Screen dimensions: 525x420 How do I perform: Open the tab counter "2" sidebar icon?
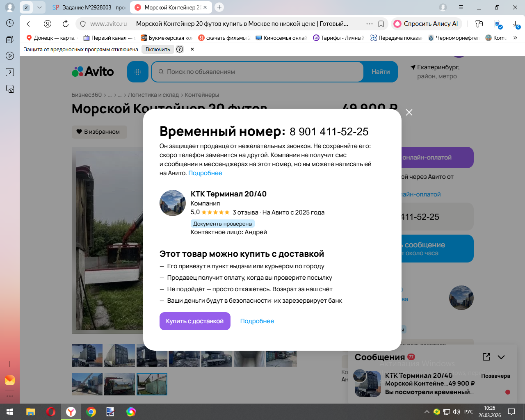(10, 72)
